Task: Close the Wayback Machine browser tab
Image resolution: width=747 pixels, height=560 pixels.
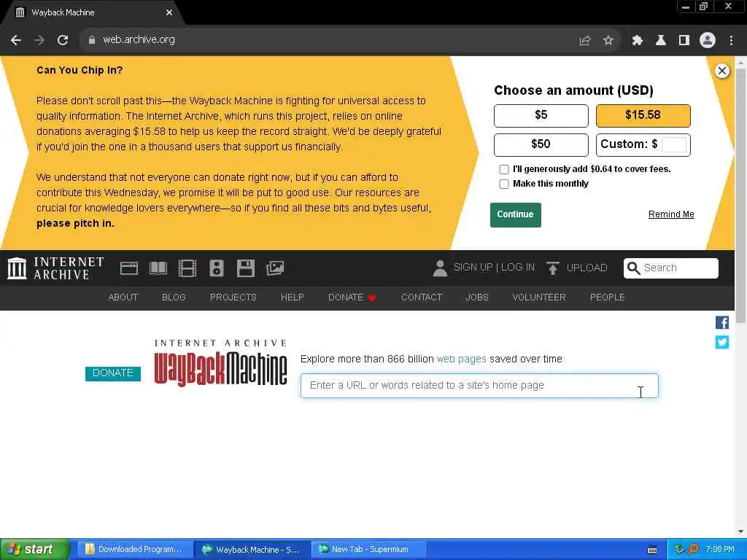Action: 169,12
